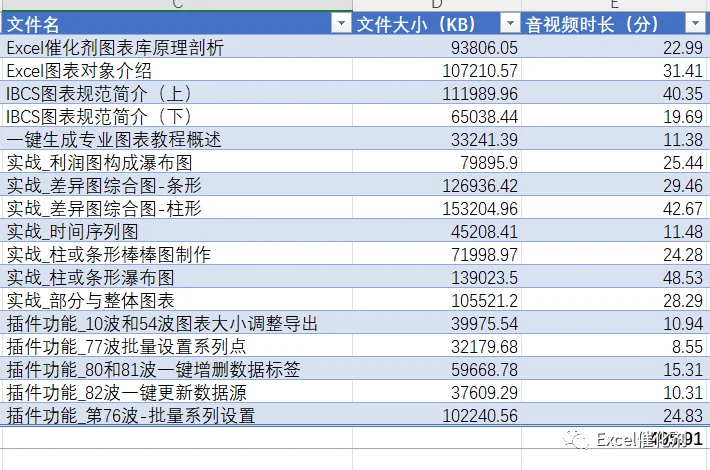Click duration value 15.31
This screenshot has width=710, height=470.
[683, 369]
